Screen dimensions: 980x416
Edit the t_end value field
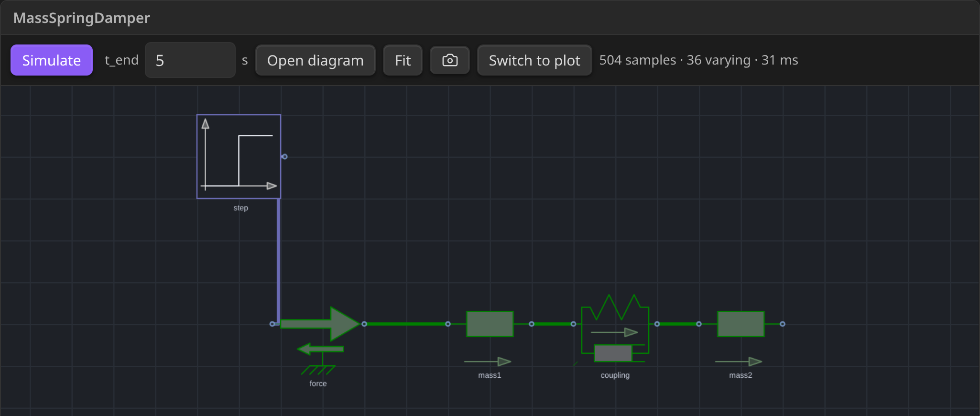point(190,60)
